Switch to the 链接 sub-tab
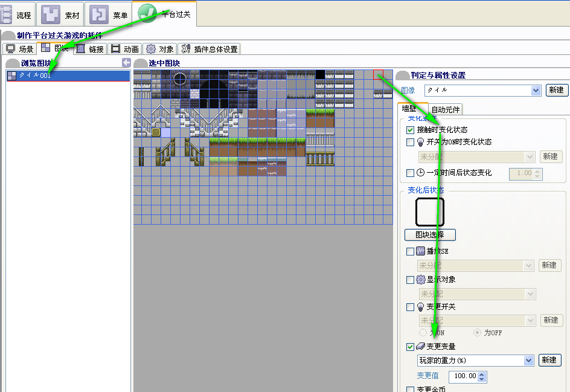Viewport: 570px width, 392px height. [91, 49]
